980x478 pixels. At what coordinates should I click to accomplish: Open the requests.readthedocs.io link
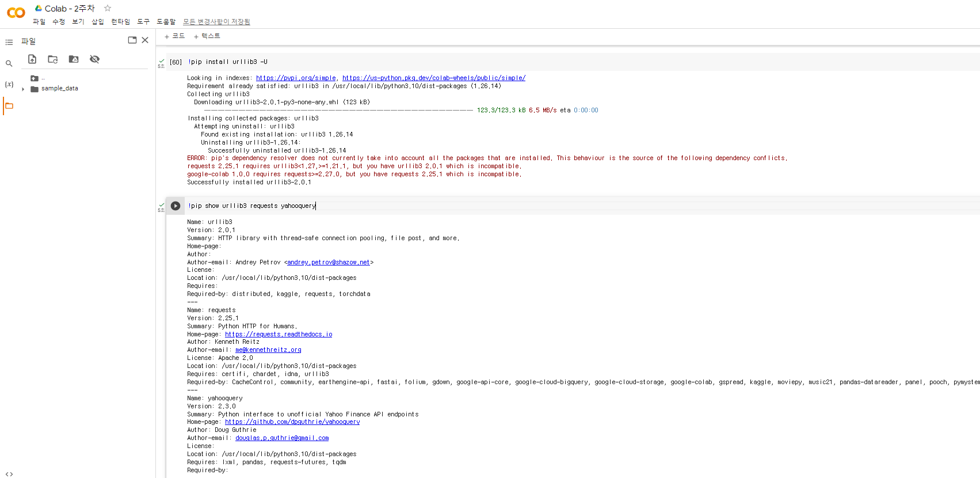[279, 335]
